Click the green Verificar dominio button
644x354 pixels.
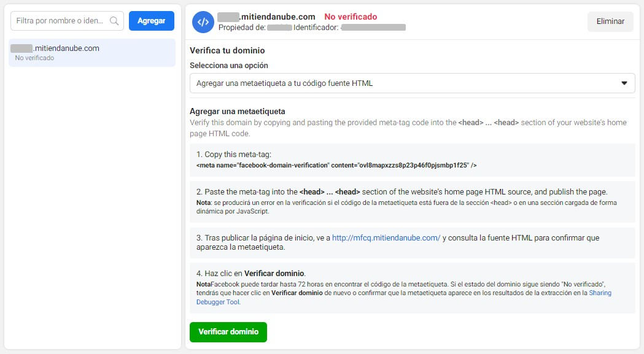point(228,332)
